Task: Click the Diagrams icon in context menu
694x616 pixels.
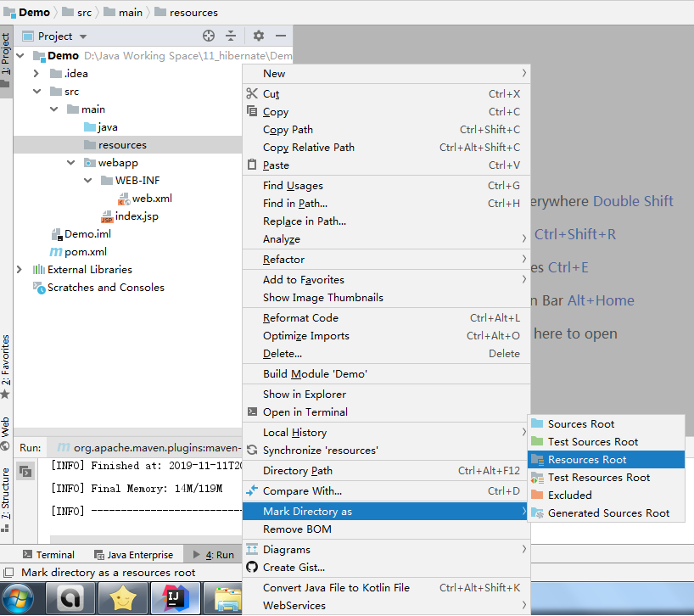Action: coord(252,549)
